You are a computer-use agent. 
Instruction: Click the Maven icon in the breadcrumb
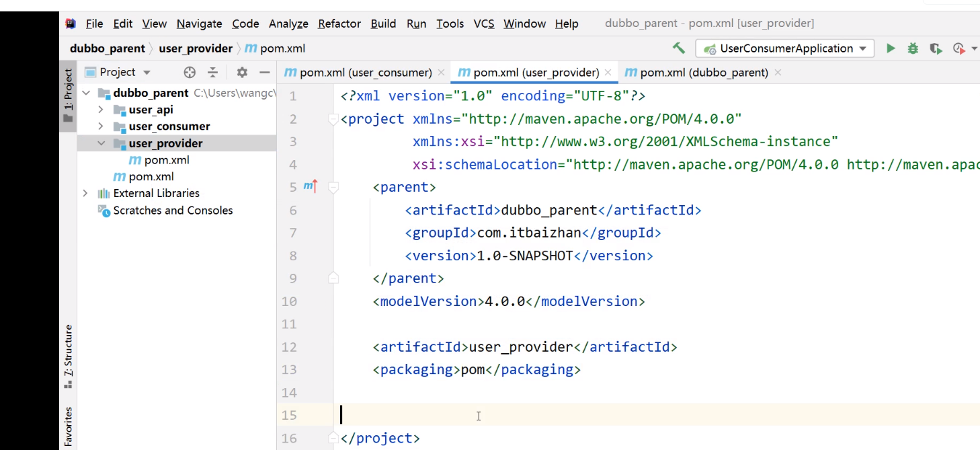click(251, 48)
